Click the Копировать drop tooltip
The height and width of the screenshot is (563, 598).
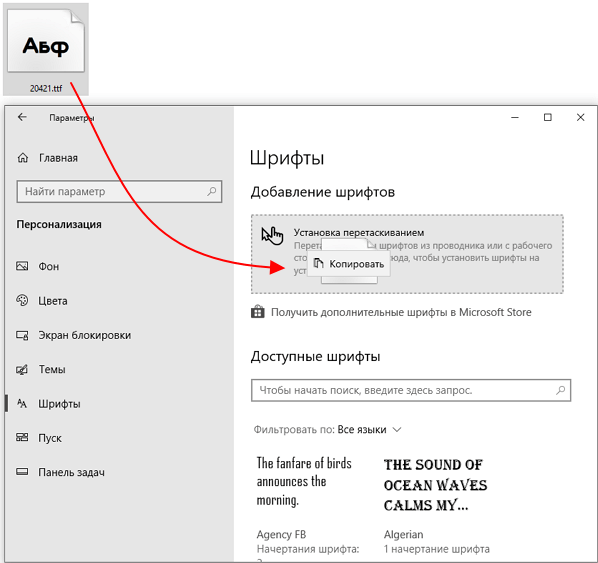click(349, 264)
